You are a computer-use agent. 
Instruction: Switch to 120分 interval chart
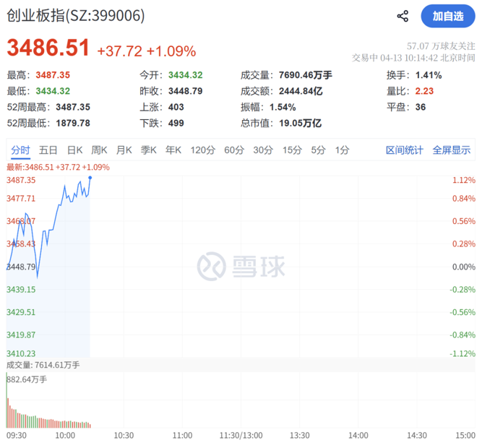[203, 150]
